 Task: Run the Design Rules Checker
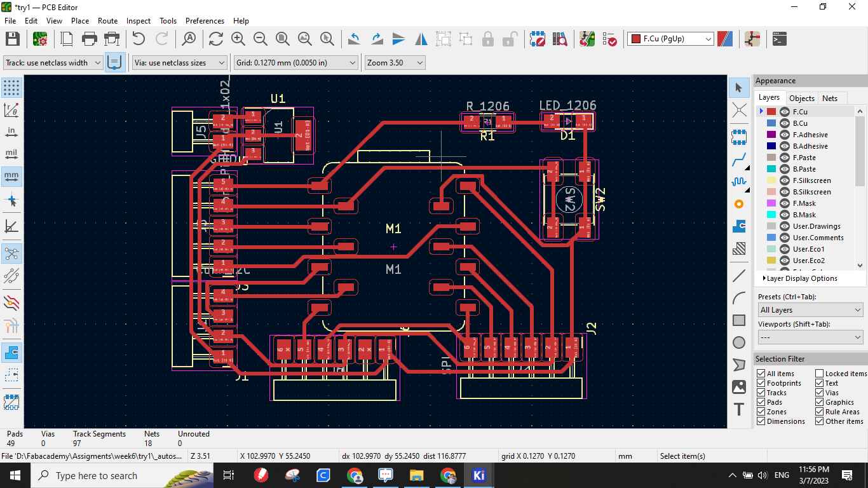pyautogui.click(x=609, y=39)
